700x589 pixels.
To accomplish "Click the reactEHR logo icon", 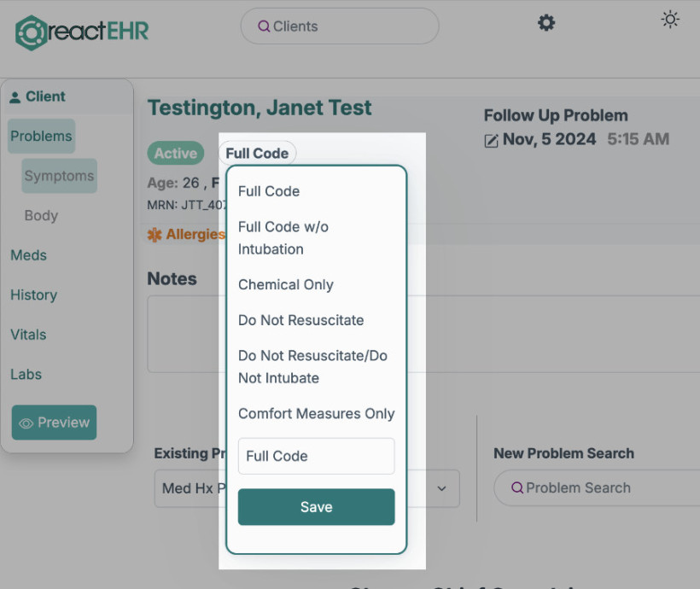I will (31, 32).
